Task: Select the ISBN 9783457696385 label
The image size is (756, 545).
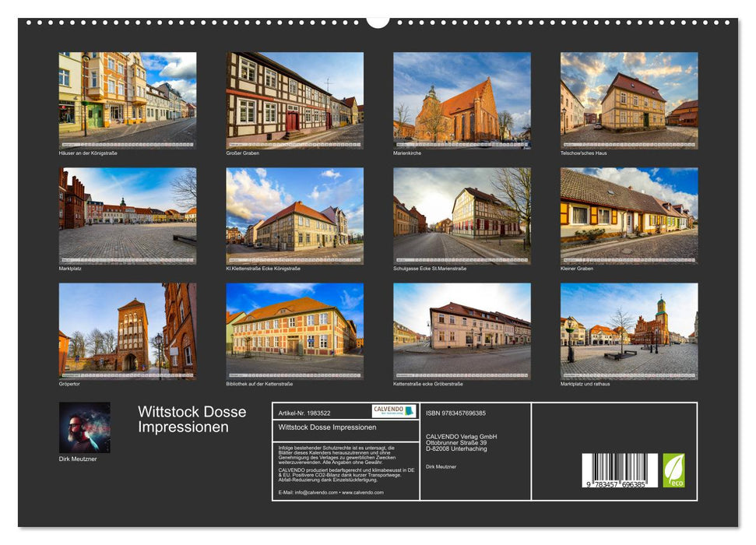Action: (x=455, y=413)
